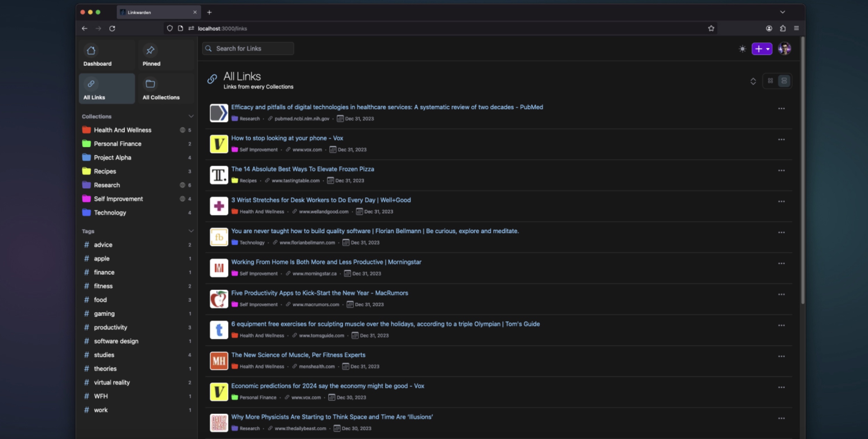Open the 14 Best Ways Frozen Pizza link
This screenshot has width=868, height=439.
tap(303, 169)
